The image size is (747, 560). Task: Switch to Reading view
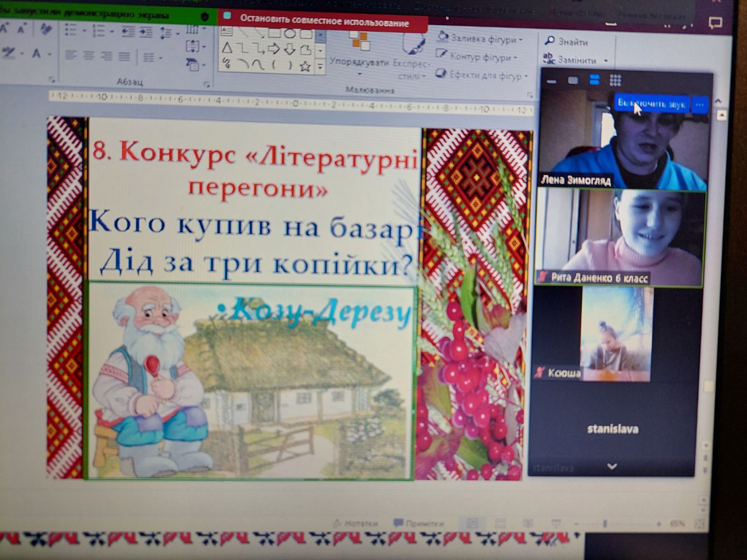tap(528, 524)
